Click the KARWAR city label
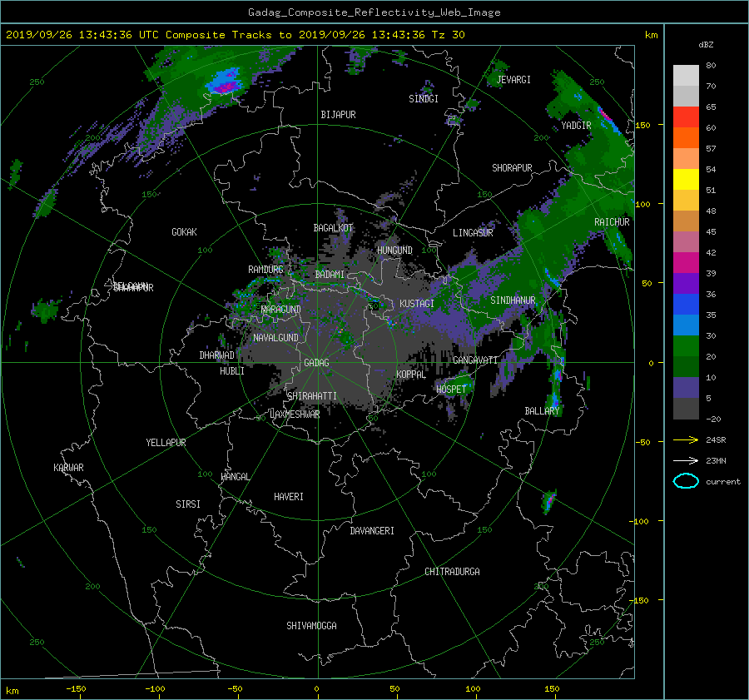749x700 pixels. (69, 468)
